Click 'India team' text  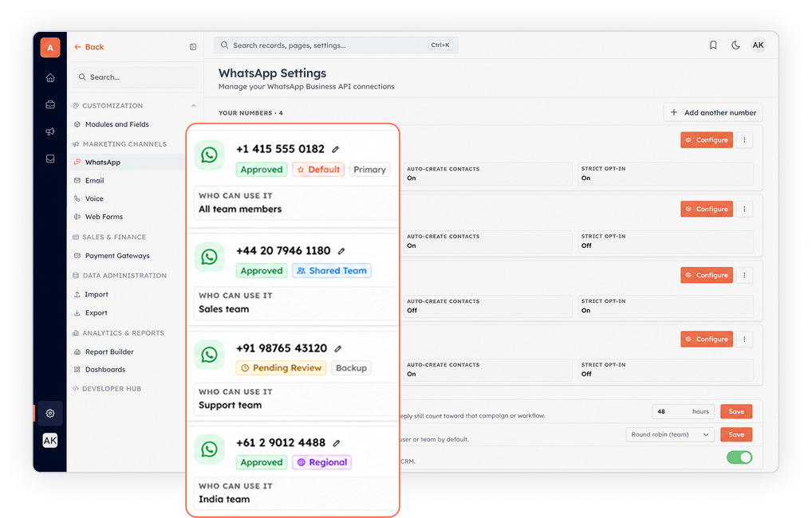point(224,500)
